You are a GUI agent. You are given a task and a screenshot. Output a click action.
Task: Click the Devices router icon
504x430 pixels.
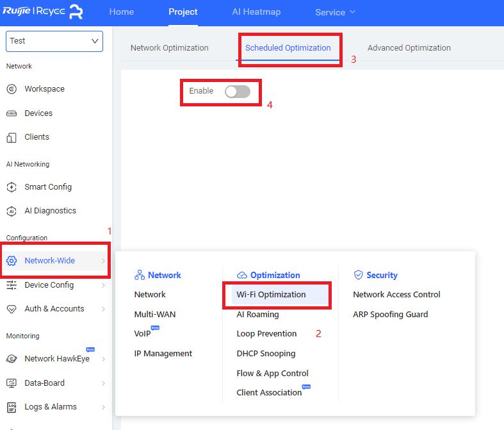tap(12, 113)
